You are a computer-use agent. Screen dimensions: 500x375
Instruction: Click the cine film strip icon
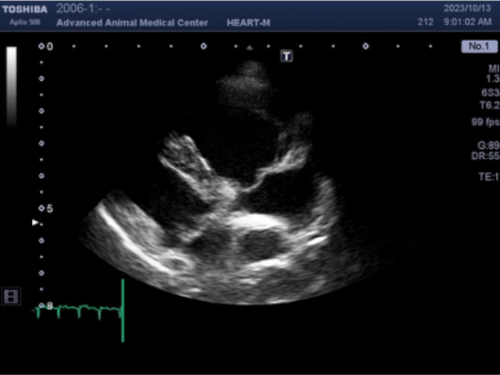[11, 296]
